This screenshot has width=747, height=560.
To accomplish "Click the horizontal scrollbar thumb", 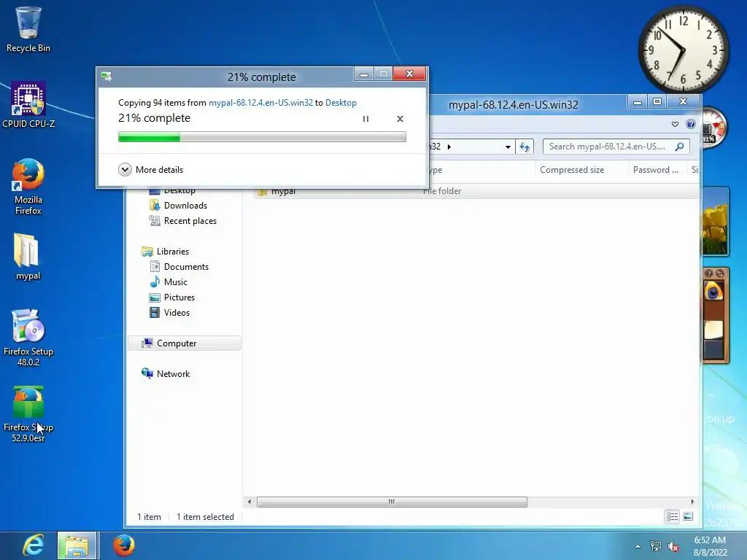I will point(392,502).
